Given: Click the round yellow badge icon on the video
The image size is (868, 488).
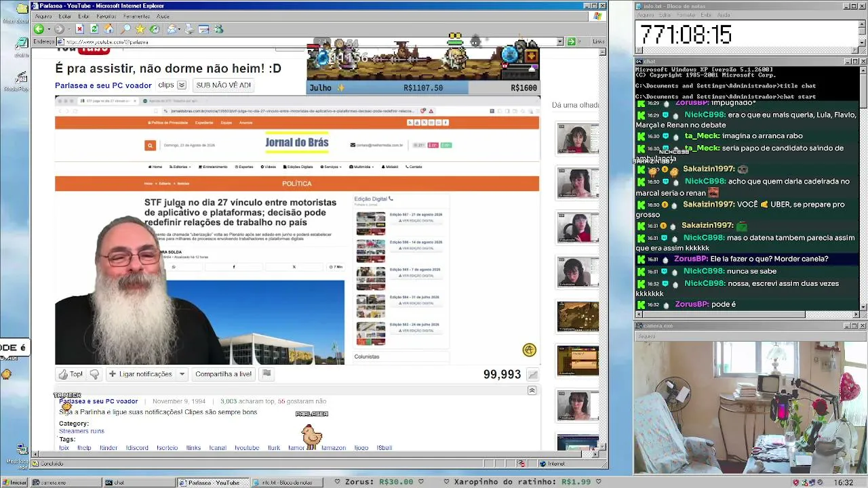Looking at the screenshot, I should click(x=529, y=350).
